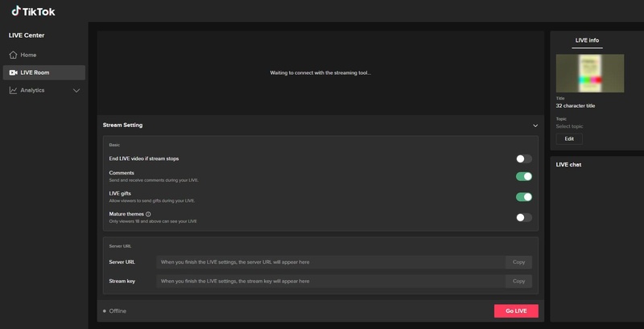Click the Mature themes info icon
This screenshot has height=329, width=644.
pyautogui.click(x=148, y=214)
